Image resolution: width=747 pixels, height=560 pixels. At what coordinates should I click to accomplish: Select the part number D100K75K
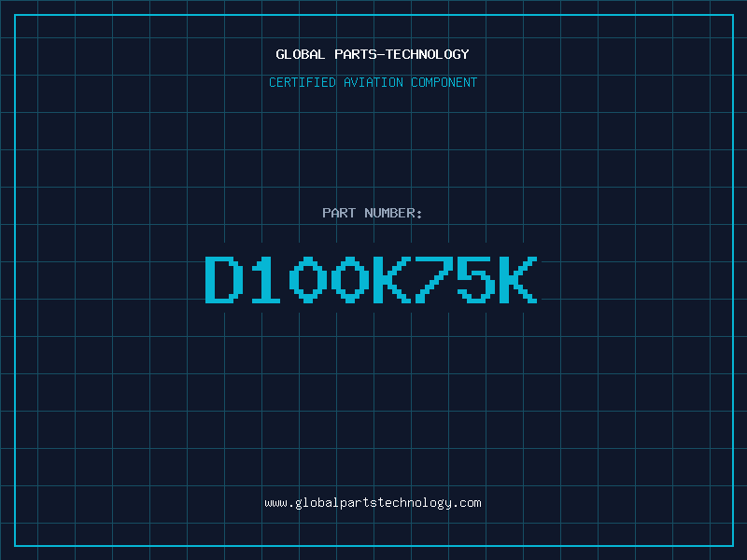pos(372,279)
